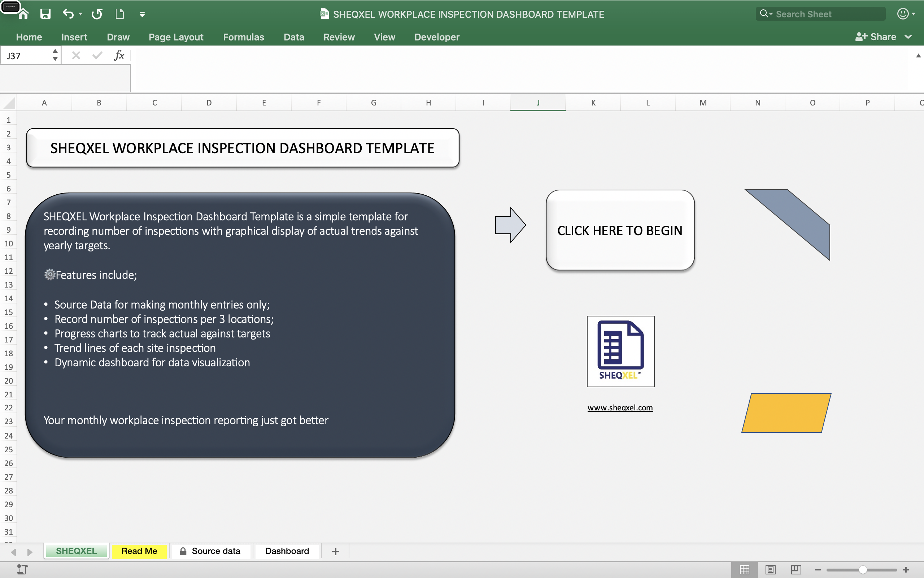
Task: Open the Data ribbon tab
Action: click(293, 37)
